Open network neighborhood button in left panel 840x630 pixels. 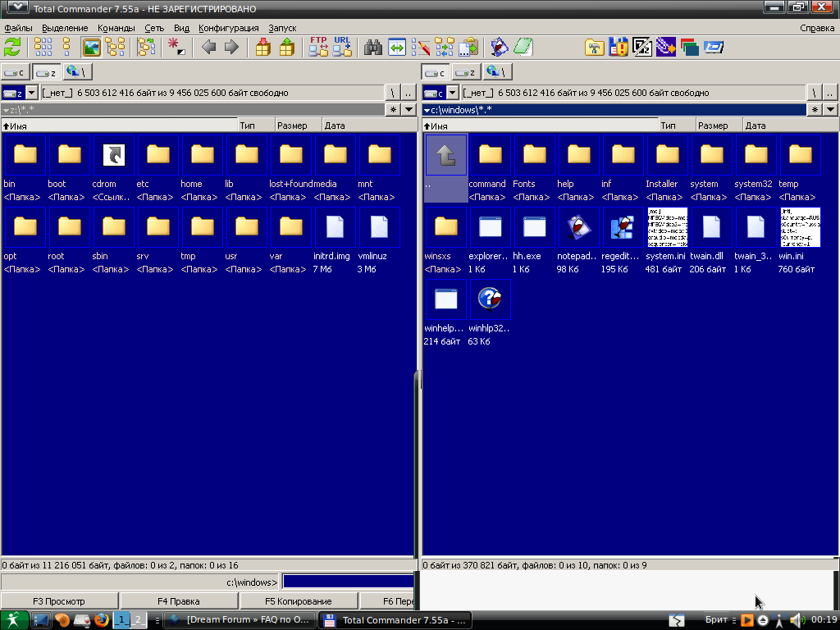coord(77,72)
